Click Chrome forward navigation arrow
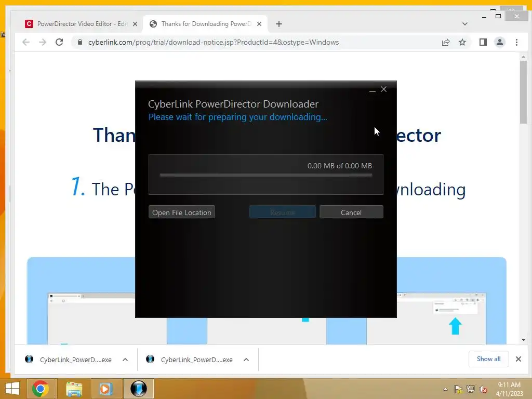532x399 pixels. 43,42
